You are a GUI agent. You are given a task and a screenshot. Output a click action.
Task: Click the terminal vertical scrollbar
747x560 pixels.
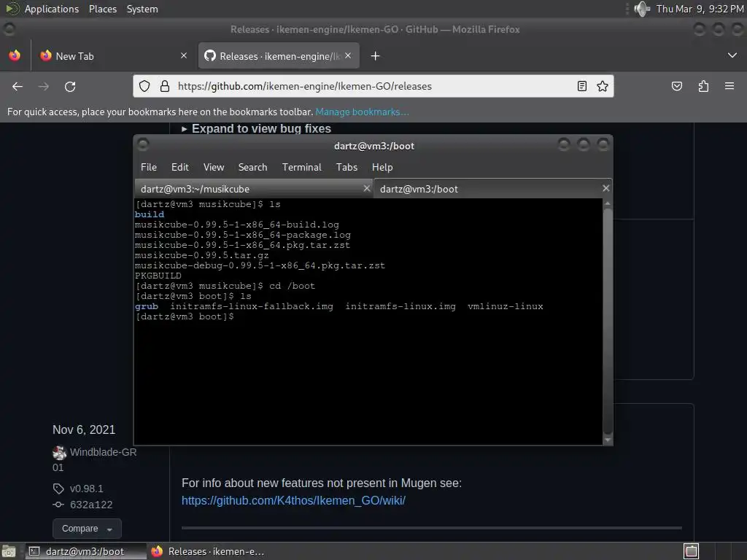[x=608, y=321]
